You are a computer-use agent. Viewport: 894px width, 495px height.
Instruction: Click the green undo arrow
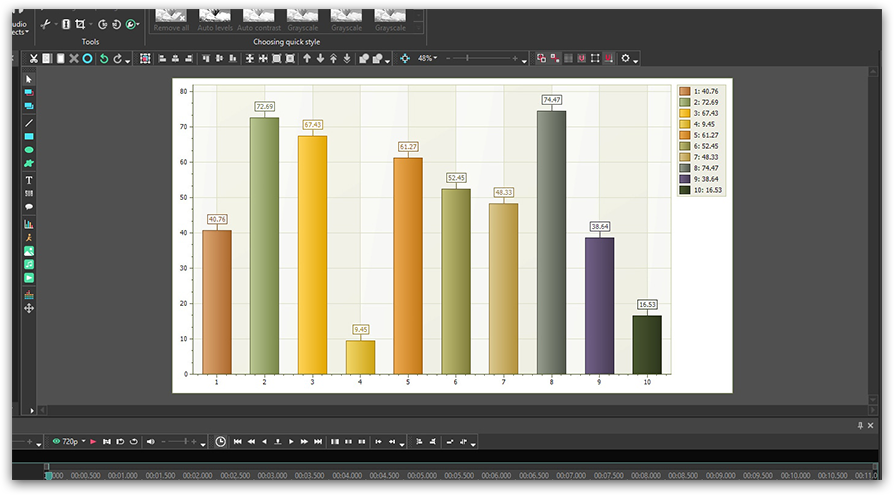[x=104, y=58]
